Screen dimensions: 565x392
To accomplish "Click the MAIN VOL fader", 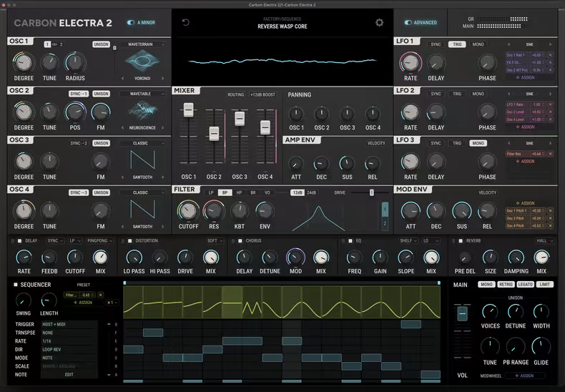I will point(462,313).
